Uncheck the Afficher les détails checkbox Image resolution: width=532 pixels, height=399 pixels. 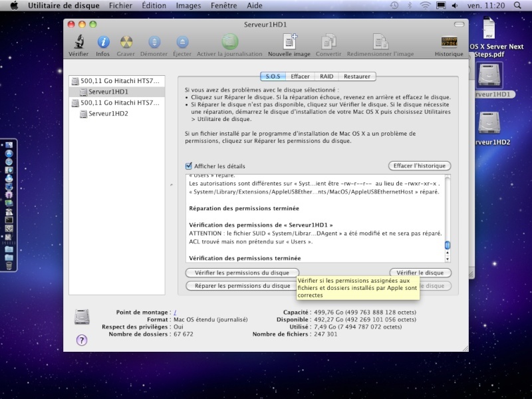189,166
